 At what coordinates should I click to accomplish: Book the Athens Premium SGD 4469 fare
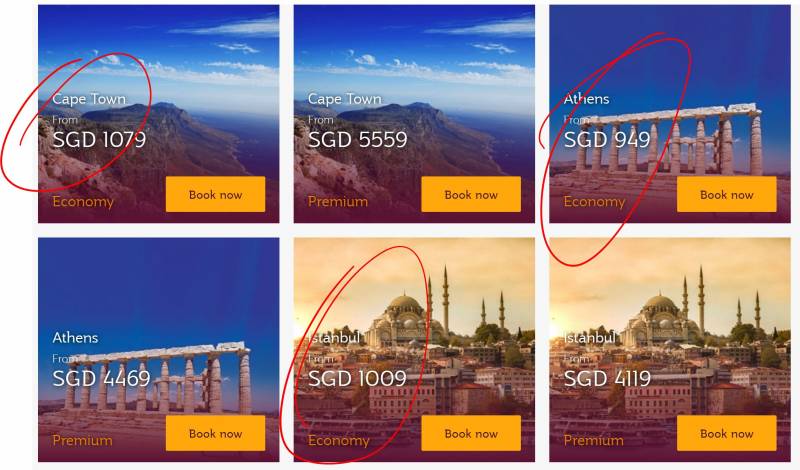pyautogui.click(x=215, y=433)
